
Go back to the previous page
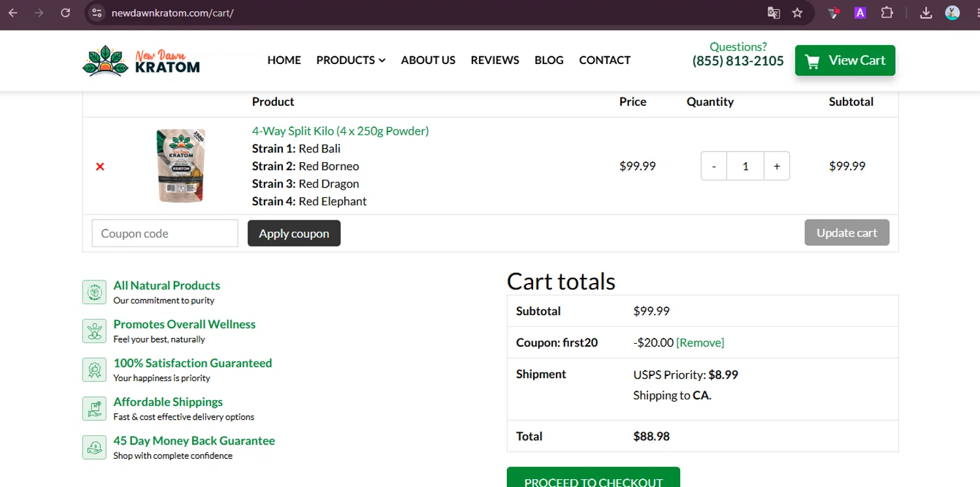pyautogui.click(x=13, y=12)
